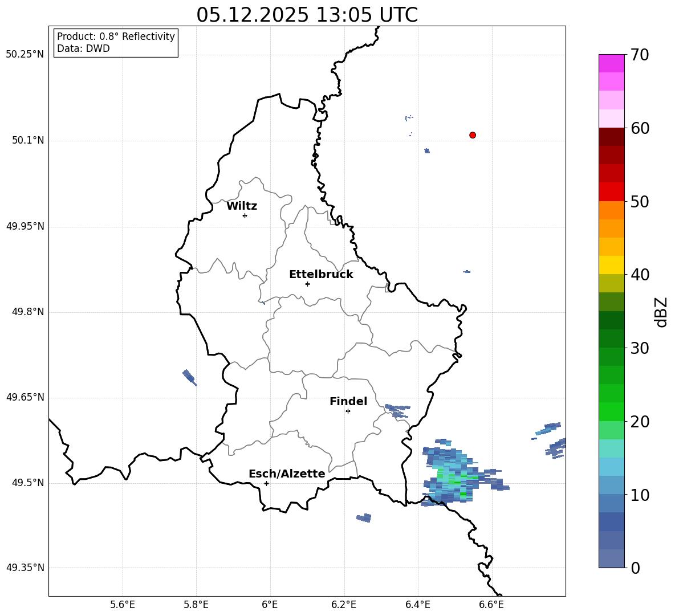
Task: Click the Wiltz city label
Action: (242, 206)
